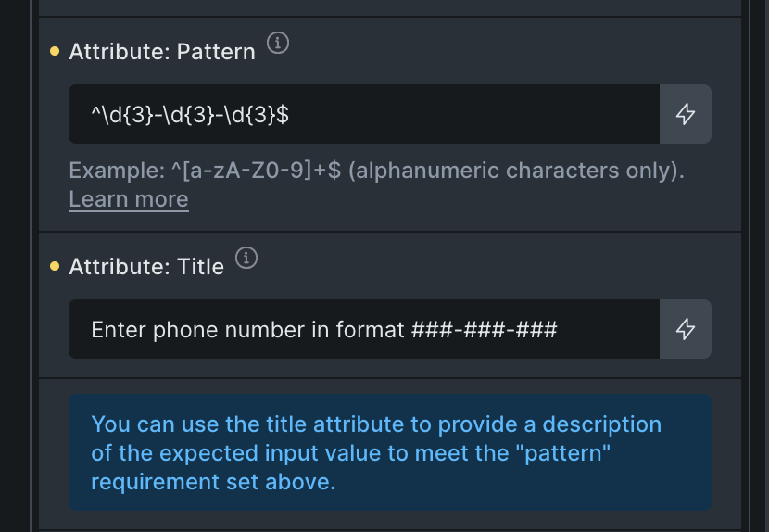Image resolution: width=769 pixels, height=532 pixels.
Task: Click the yellow dot beside Attribute: Pattern
Action: coord(54,52)
